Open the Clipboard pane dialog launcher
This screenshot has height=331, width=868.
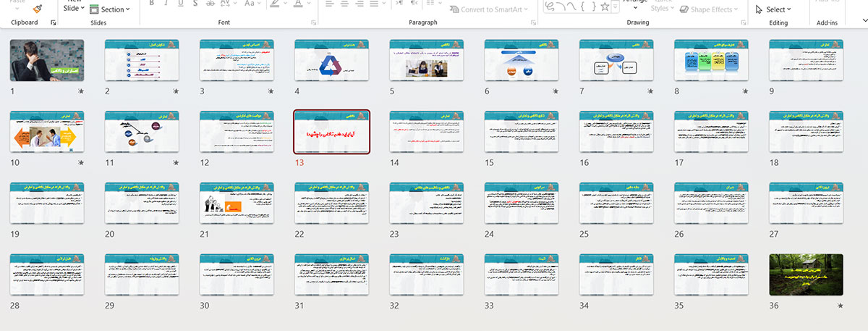coord(54,23)
